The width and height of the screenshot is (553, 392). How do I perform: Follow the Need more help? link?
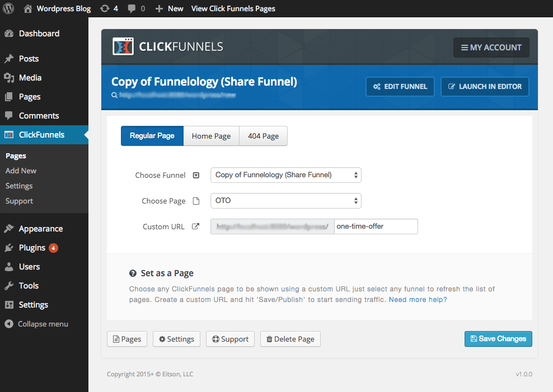(418, 300)
